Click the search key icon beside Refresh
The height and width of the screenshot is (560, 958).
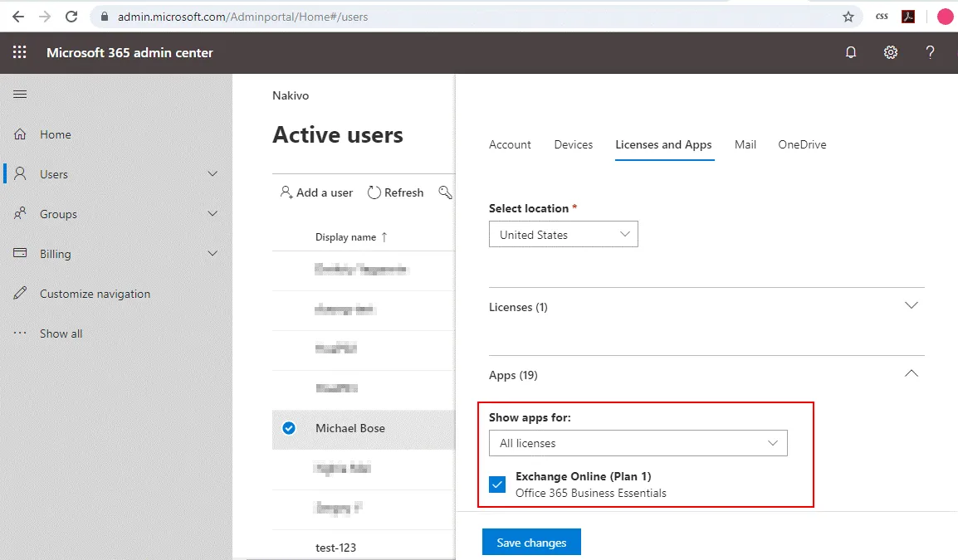(446, 192)
